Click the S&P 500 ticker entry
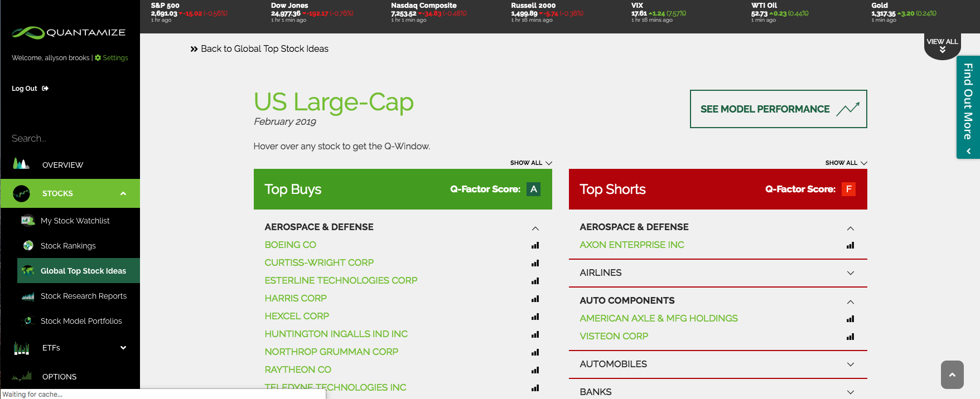980x399 pixels. coord(189,12)
